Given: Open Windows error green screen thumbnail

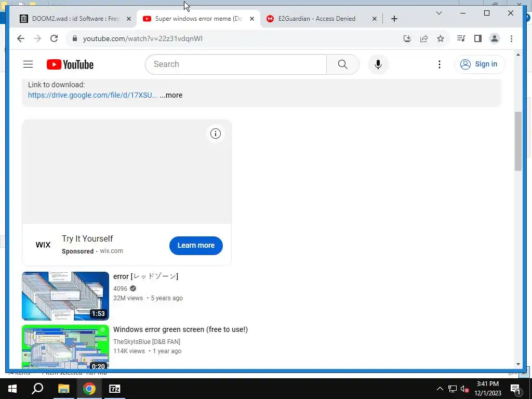Looking at the screenshot, I should point(65,347).
